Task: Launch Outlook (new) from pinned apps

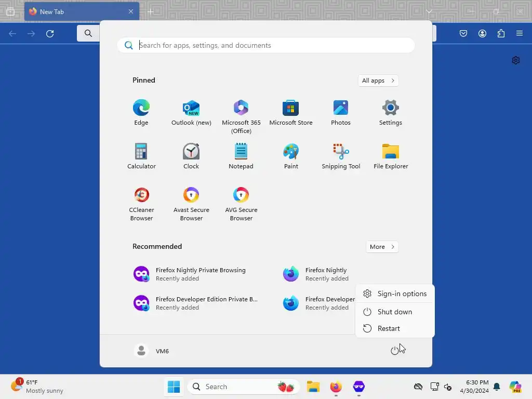Action: point(191,113)
